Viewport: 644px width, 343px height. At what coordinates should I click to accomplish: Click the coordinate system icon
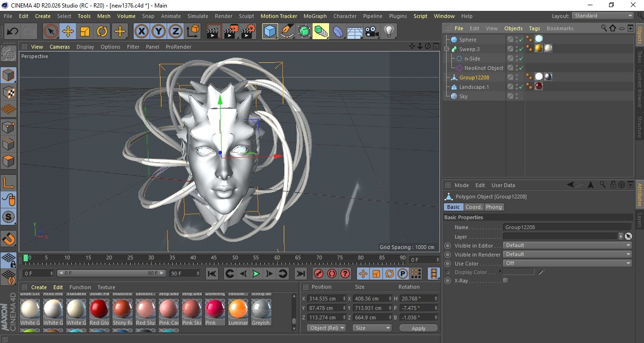(193, 32)
